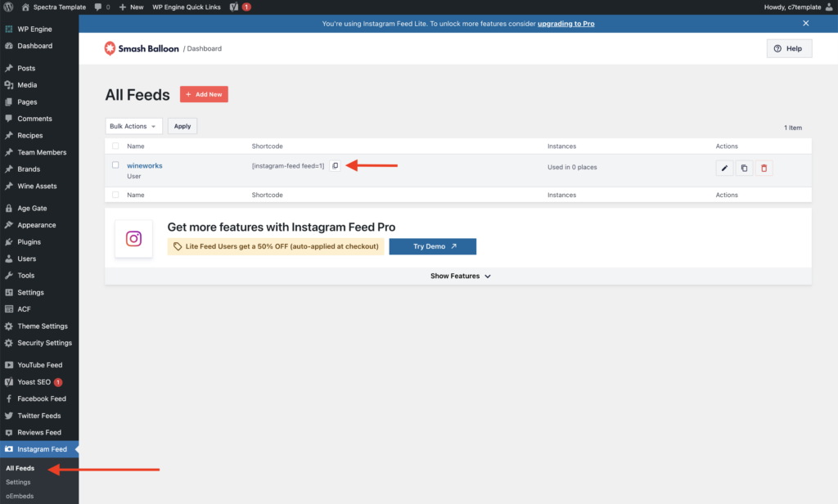Open Settings in main sidebar

click(x=39, y=292)
